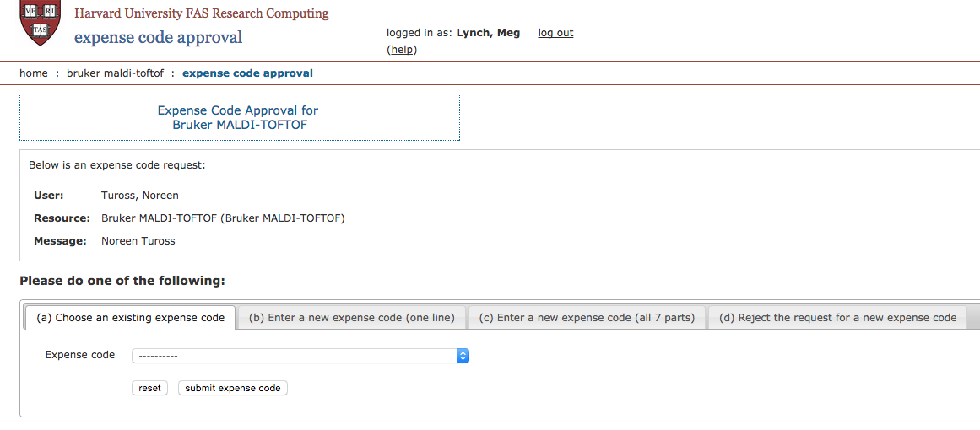The image size is (980, 430).
Task: Click the bold expense code approval breadcrumb
Action: tap(247, 73)
